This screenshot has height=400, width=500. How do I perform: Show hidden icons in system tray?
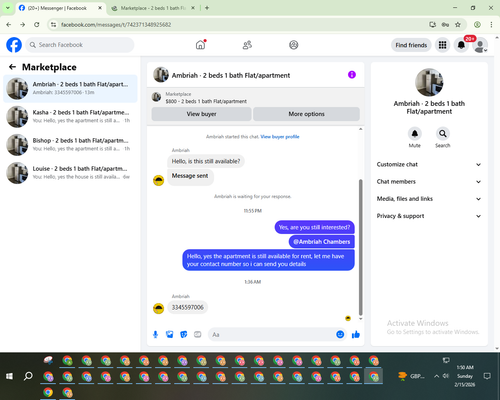point(436,376)
